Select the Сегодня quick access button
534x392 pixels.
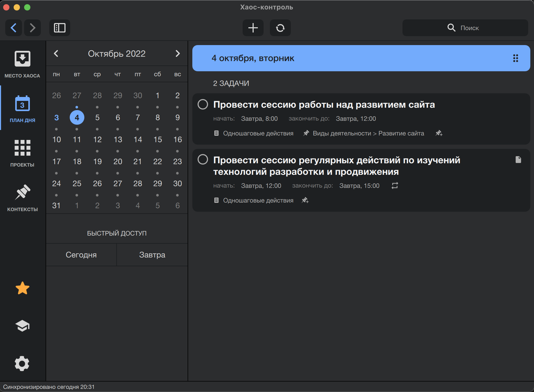click(81, 255)
